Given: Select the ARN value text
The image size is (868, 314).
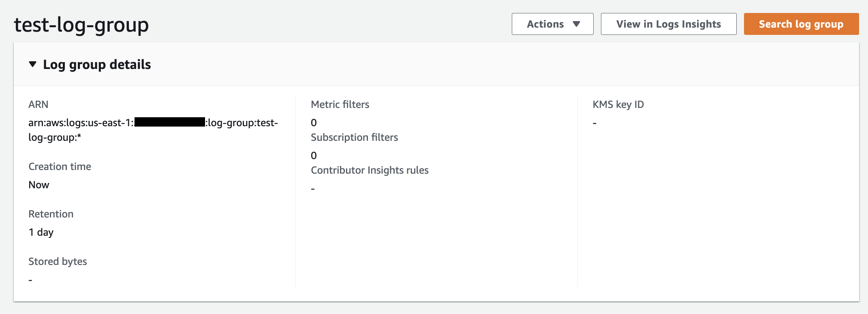Looking at the screenshot, I should tap(81, 123).
